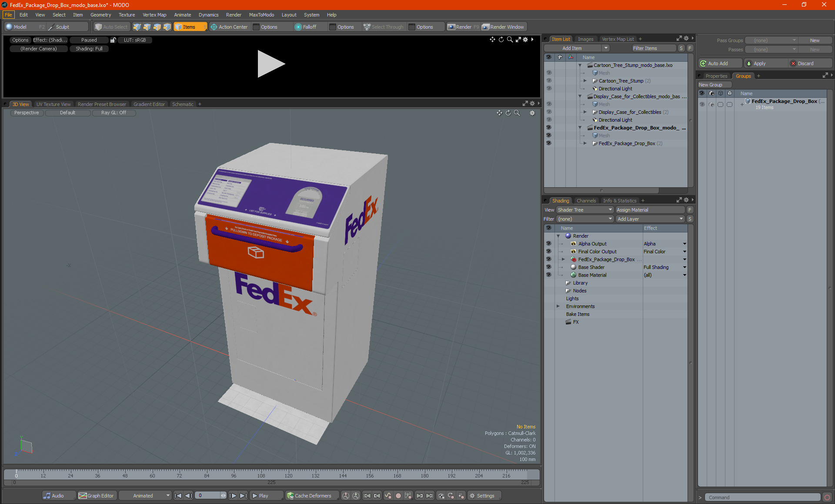Image resolution: width=835 pixels, height=504 pixels.
Task: Open the Graph Editor
Action: coord(97,496)
